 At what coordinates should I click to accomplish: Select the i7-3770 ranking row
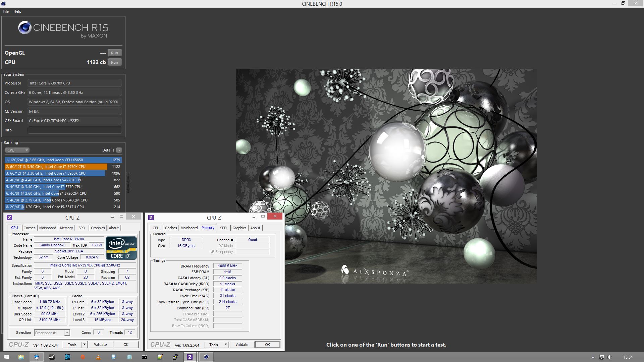(63, 187)
